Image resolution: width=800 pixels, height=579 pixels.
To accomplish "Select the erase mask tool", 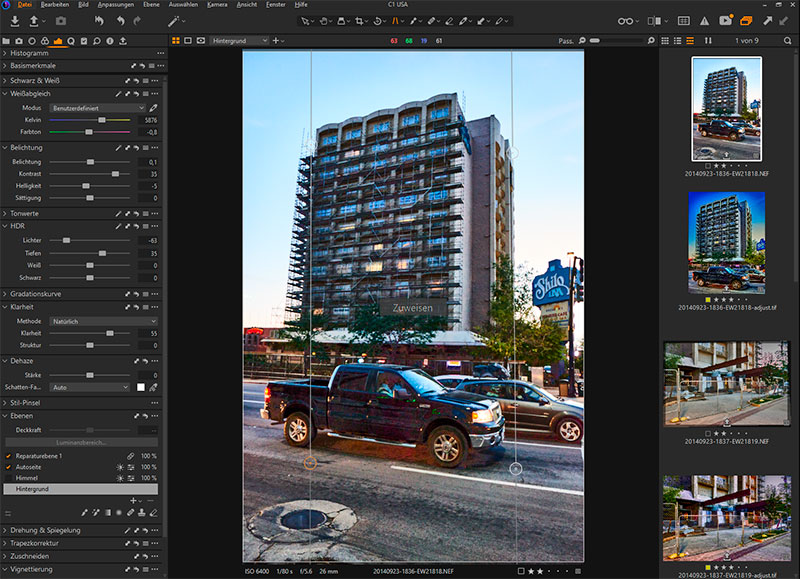I will pyautogui.click(x=153, y=513).
